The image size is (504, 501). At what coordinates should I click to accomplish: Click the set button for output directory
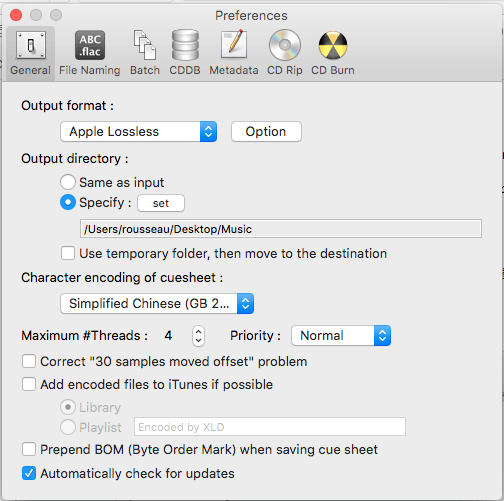[x=161, y=203]
